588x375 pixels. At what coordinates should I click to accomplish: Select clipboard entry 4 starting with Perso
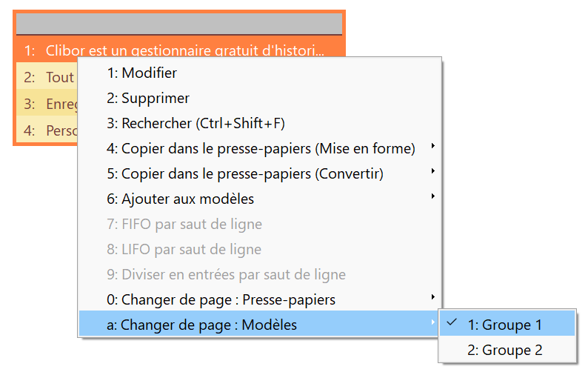(x=47, y=130)
